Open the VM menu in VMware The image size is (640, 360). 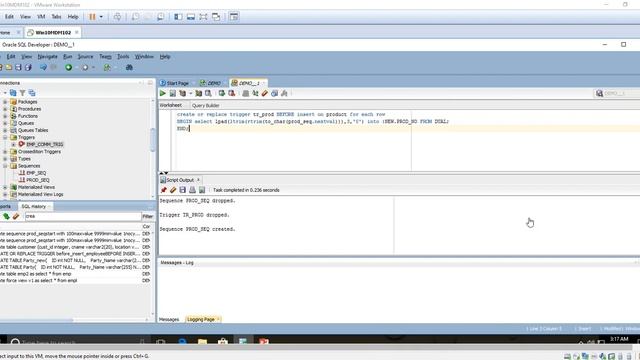(41, 17)
